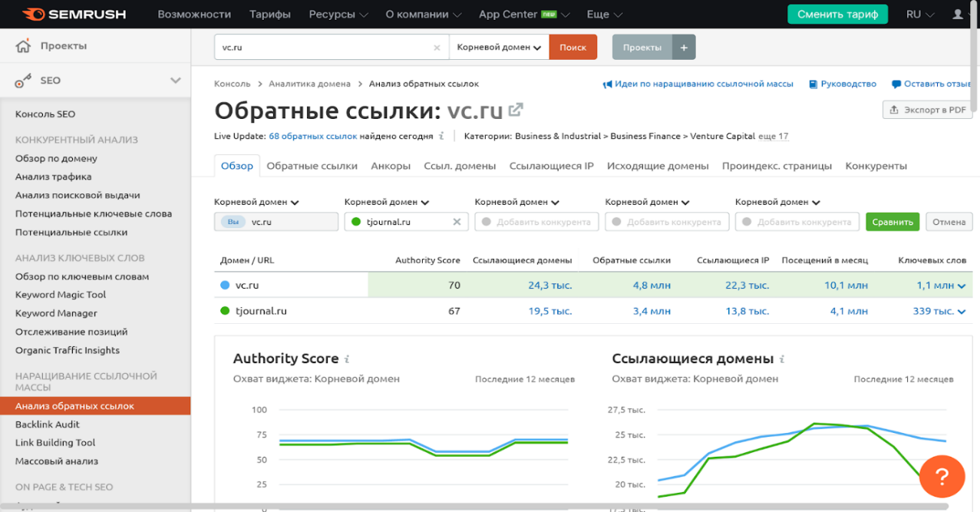Expand keywords chevron in tjournal.ru row
The image size is (980, 512).
pos(961,312)
